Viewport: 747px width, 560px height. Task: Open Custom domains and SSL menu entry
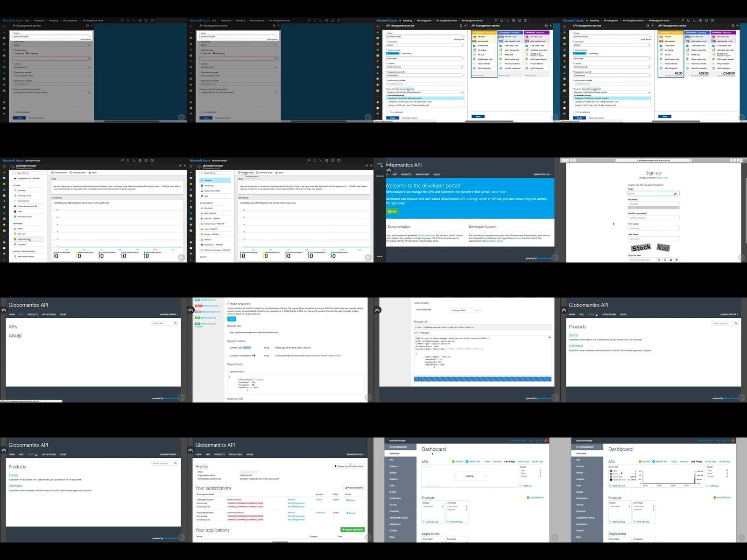27,206
